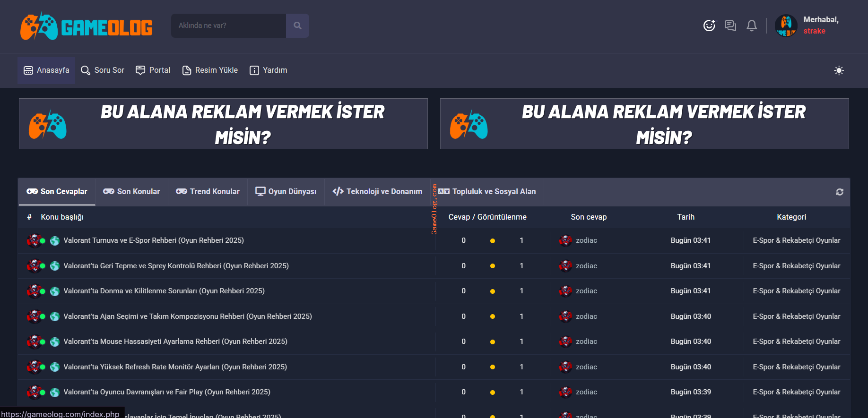Show Teknoloji ve Donanım tab
868x418 pixels.
point(378,192)
